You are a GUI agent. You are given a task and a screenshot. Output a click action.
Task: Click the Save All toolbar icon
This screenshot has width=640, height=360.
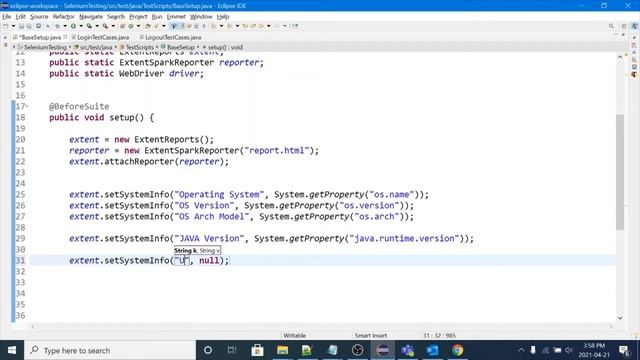(x=29, y=26)
